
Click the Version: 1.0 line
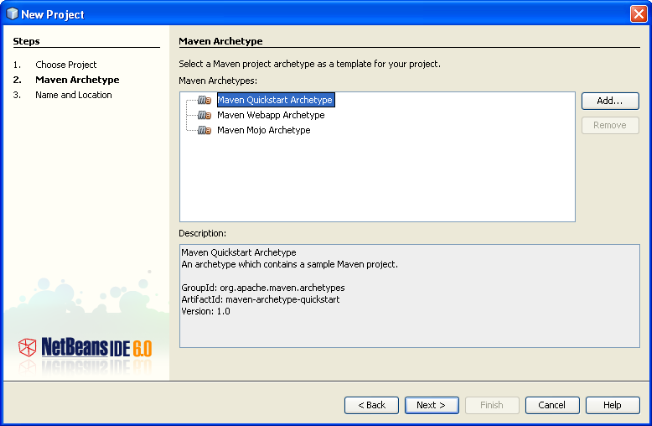206,311
